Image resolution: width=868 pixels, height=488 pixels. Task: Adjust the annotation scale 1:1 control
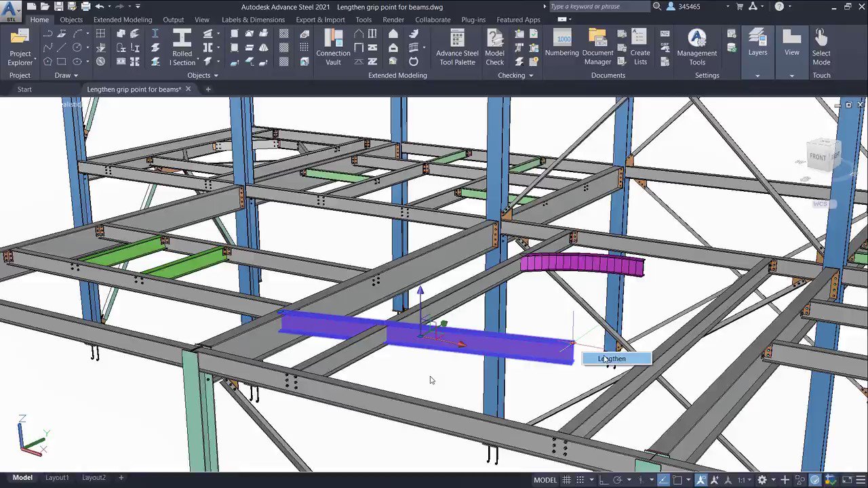744,479
